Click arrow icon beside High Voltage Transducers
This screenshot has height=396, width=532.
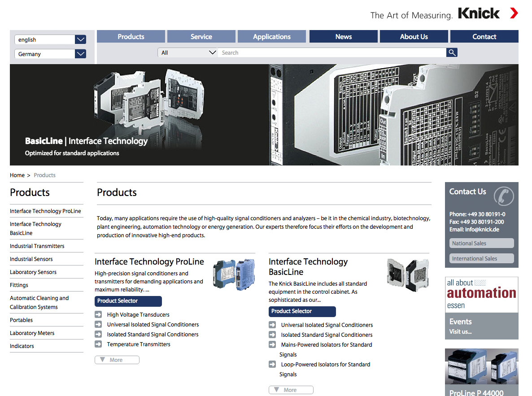tap(98, 314)
